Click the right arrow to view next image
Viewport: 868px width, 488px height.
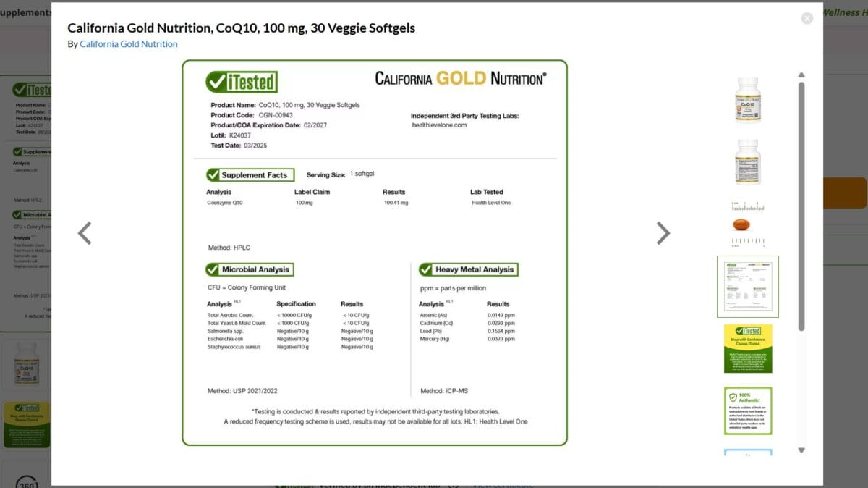click(663, 233)
